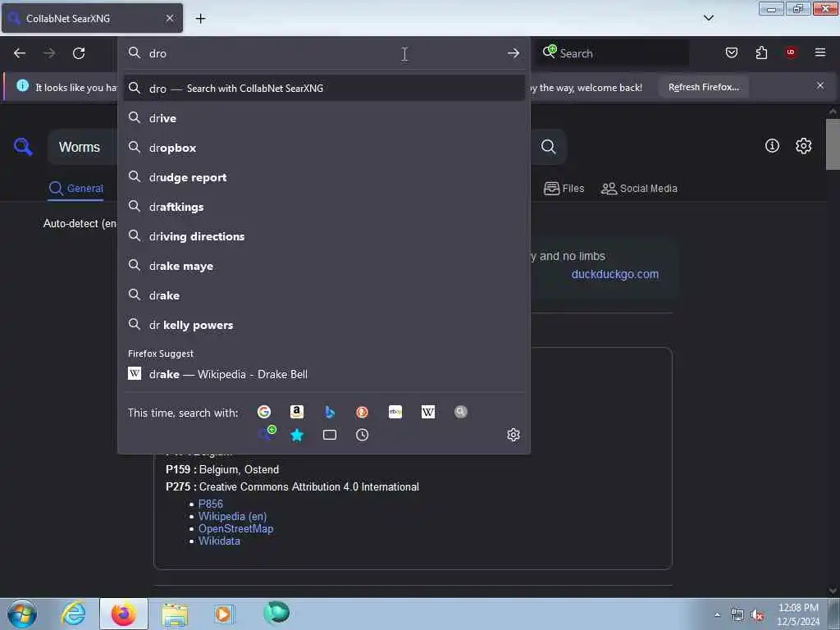The width and height of the screenshot is (840, 630).
Task: Open the Firefox hamburger menu
Action: tap(820, 52)
